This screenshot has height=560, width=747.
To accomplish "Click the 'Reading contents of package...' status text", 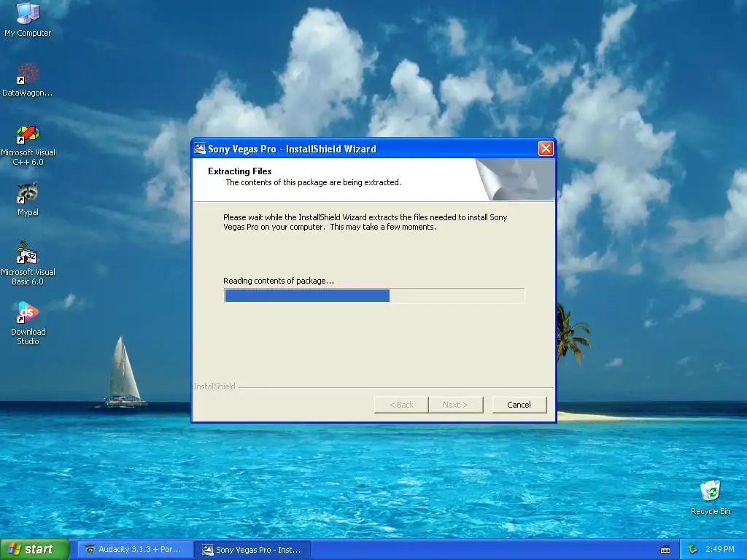I will tap(279, 281).
